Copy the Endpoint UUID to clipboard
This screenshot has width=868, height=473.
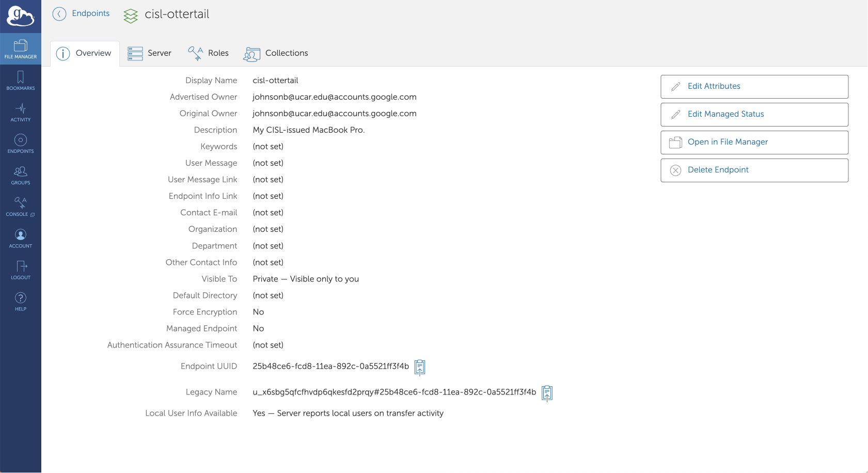pos(420,367)
